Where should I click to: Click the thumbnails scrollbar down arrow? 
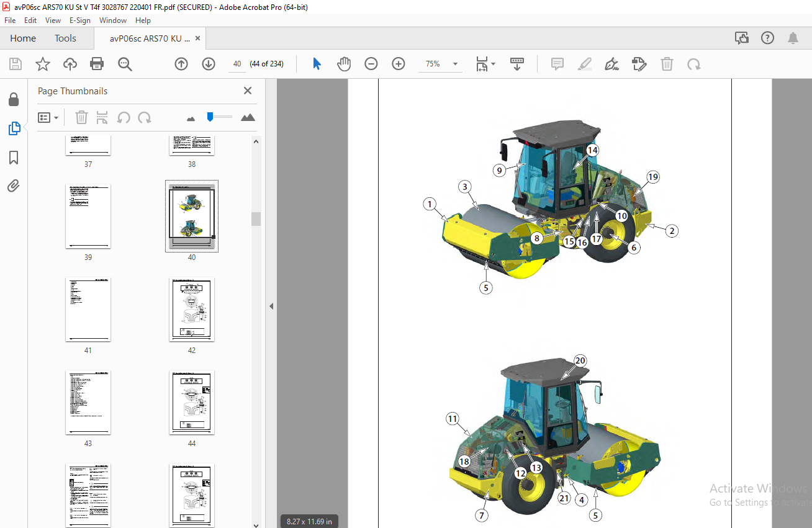point(256,525)
